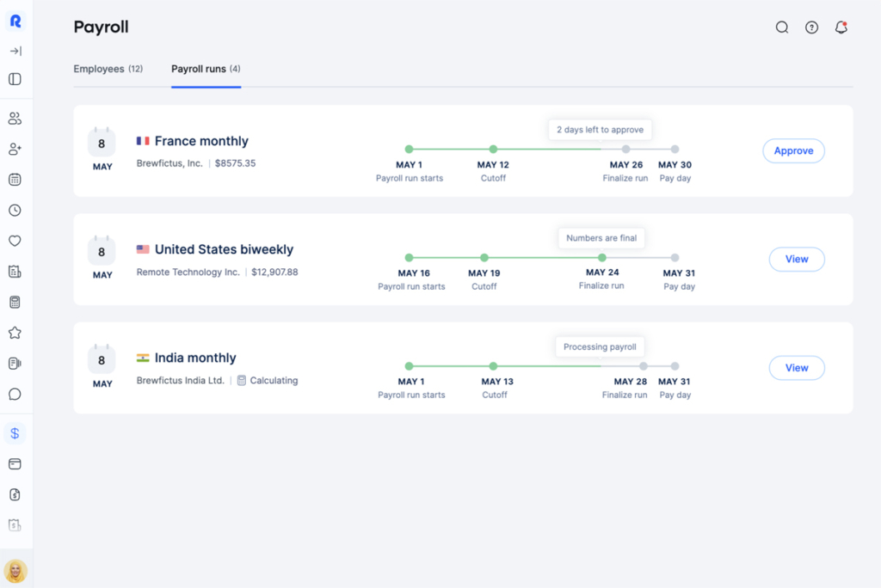Screen dimensions: 881x588
Task: Select the time tracking clock icon
Action: pos(15,210)
